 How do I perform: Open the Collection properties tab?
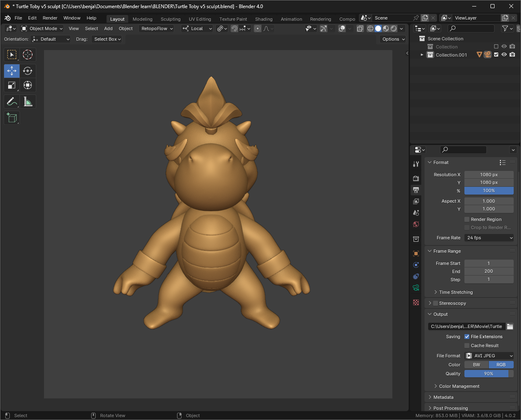[416, 238]
